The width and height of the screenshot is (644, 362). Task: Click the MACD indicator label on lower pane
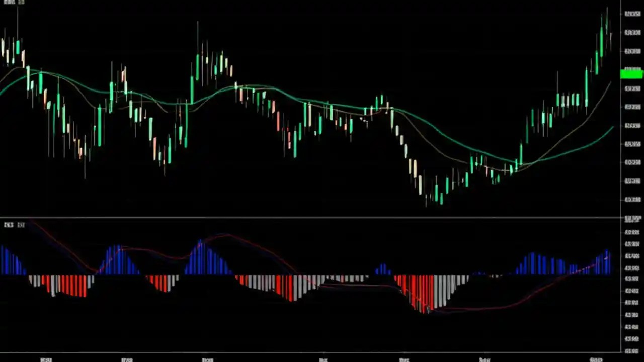tap(9, 225)
